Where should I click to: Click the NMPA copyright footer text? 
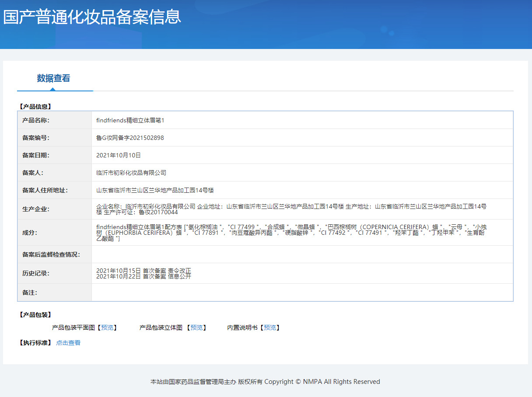pos(265,382)
